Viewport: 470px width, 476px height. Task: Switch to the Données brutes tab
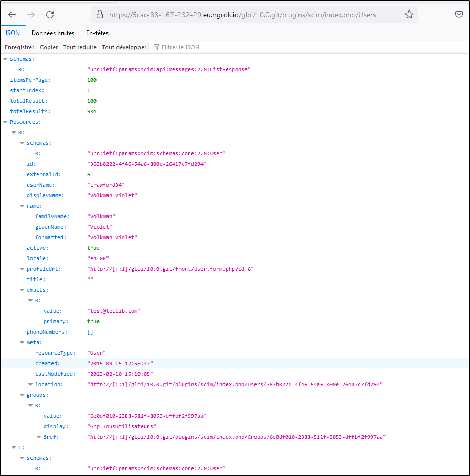[53, 33]
